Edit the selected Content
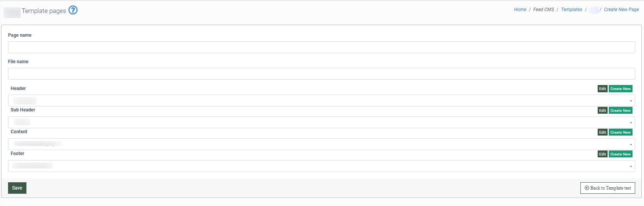644x206 pixels. pos(602,132)
